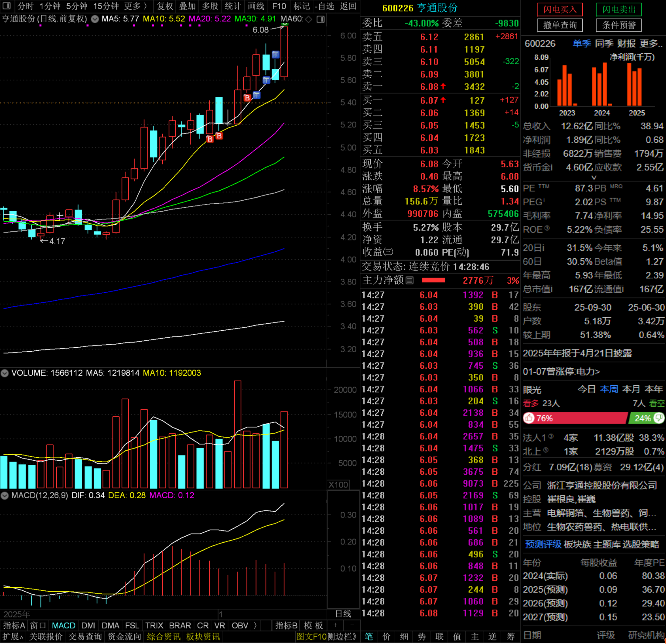Open the 01-07曾涨停:电力> link
The width and height of the screenshot is (666, 644).
pyautogui.click(x=561, y=372)
